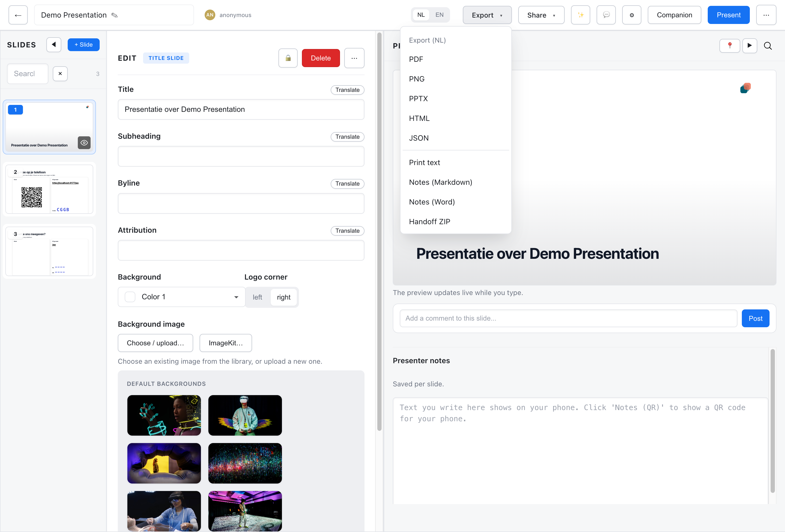
Task: Choose PDF from export menu
Action: pyautogui.click(x=455, y=59)
